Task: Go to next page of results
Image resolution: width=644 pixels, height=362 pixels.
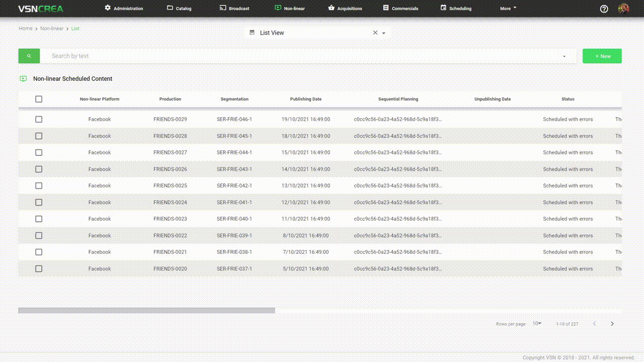Action: pos(612,324)
